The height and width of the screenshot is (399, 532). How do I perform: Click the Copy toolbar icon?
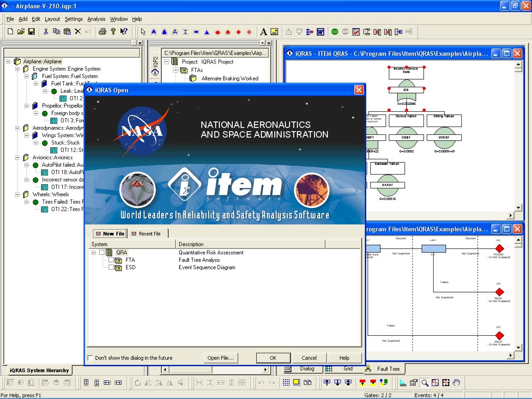(x=56, y=31)
